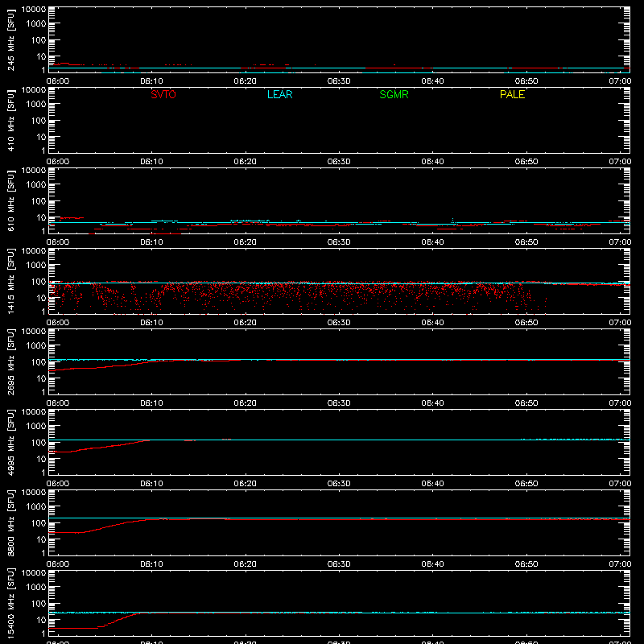The image size is (644, 644).
Task: Select the 245 MHz [SFU] axis title
Action: (x=11, y=39)
